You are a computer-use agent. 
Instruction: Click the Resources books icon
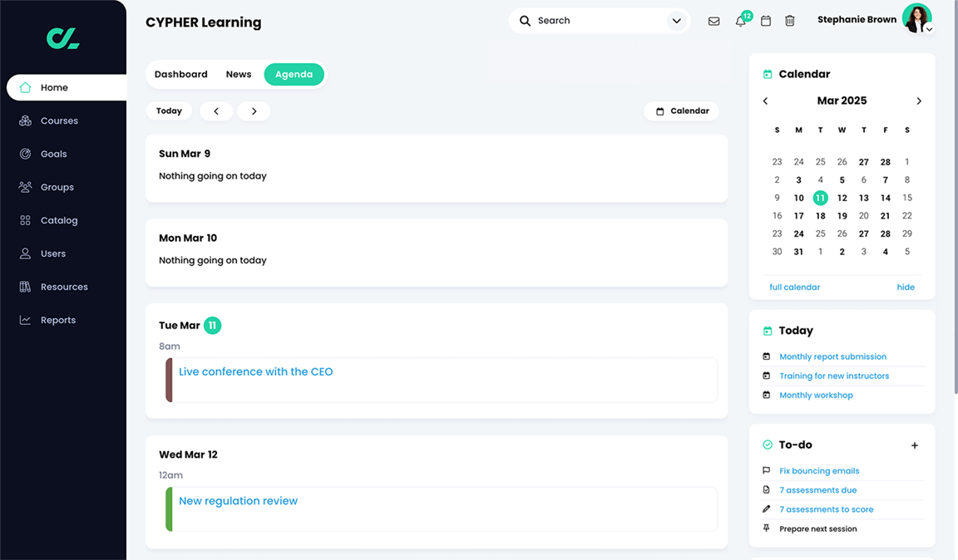(25, 287)
